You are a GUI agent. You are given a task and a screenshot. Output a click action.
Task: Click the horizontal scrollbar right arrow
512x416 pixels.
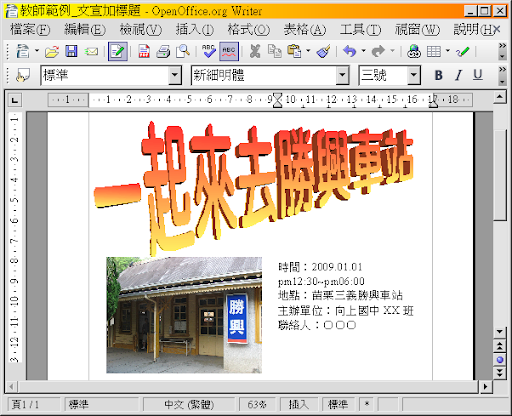(x=485, y=387)
